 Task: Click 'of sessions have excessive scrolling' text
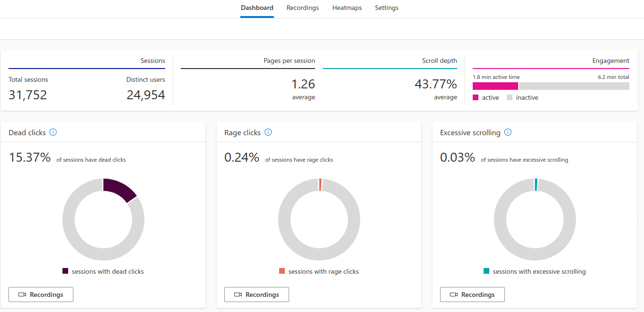click(525, 160)
